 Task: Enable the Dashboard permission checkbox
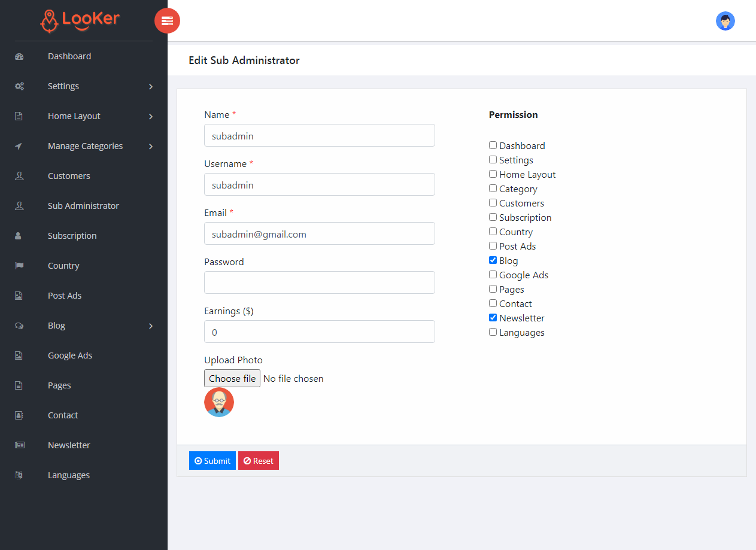tap(493, 145)
